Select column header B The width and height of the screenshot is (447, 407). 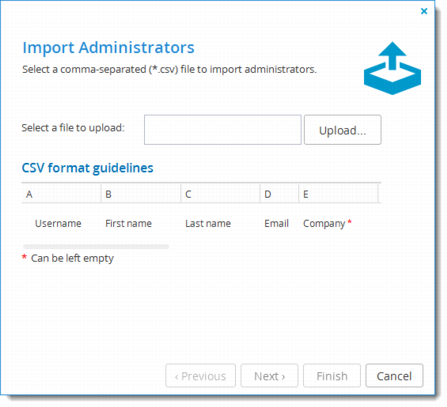click(x=141, y=194)
